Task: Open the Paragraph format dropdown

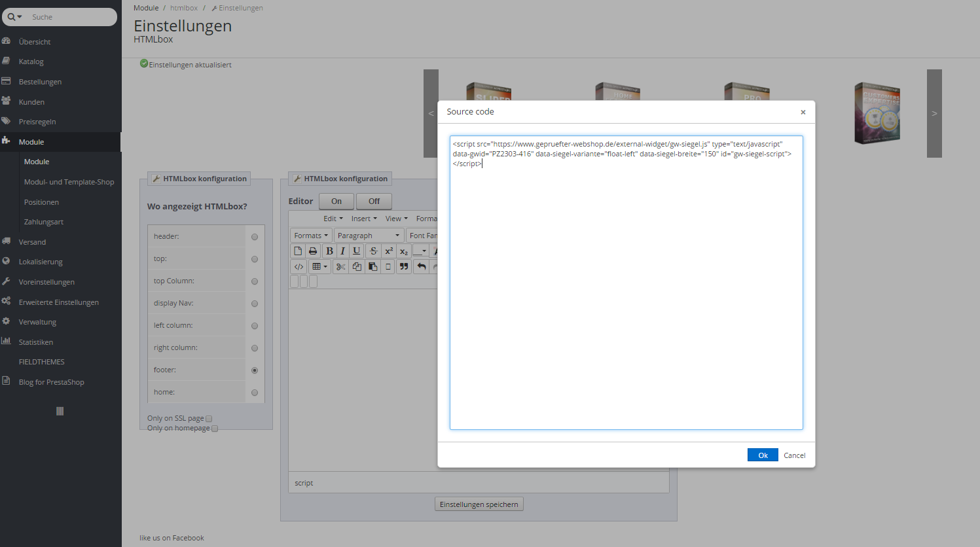Action: click(x=369, y=236)
